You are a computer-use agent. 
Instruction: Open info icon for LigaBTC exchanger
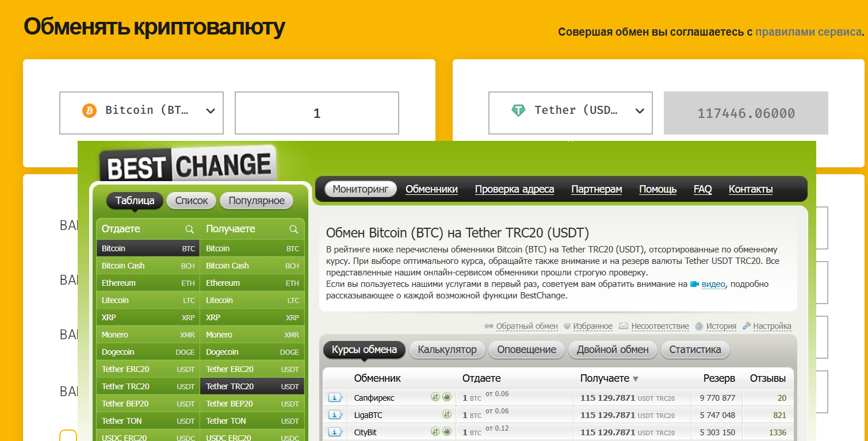335,415
